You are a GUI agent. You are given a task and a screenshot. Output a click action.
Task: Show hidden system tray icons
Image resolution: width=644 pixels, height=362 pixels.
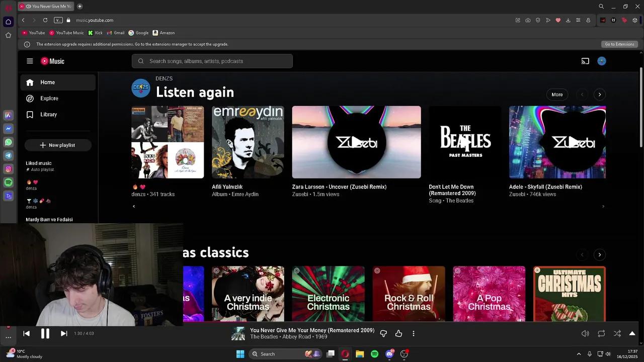[x=579, y=354]
